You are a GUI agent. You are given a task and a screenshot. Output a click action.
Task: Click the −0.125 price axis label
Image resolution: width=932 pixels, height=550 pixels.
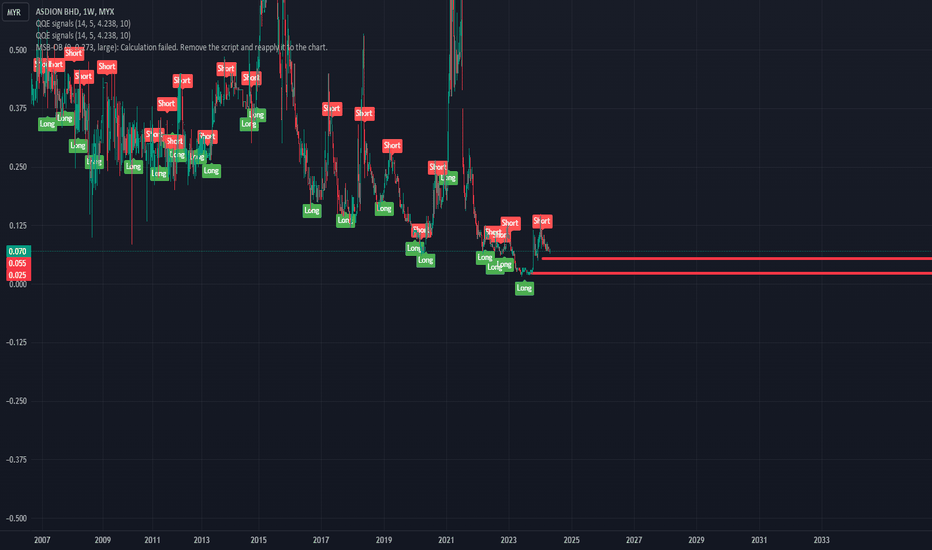[x=17, y=342]
